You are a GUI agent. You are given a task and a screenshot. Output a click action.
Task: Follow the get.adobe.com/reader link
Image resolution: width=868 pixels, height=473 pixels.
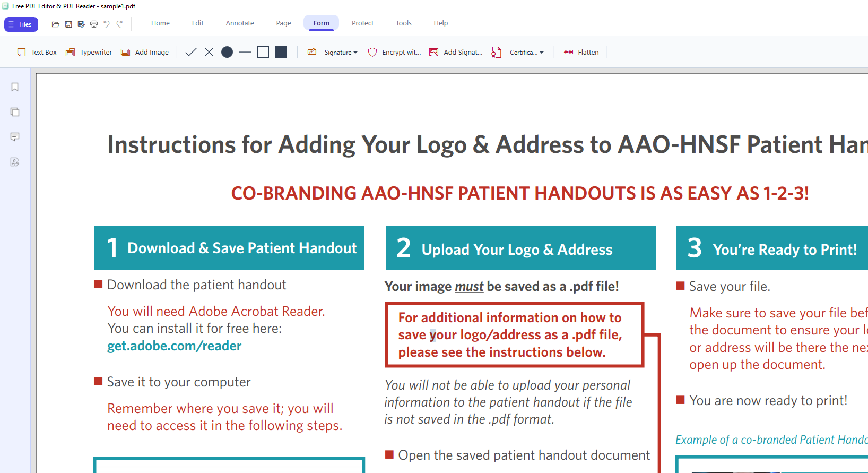175,346
